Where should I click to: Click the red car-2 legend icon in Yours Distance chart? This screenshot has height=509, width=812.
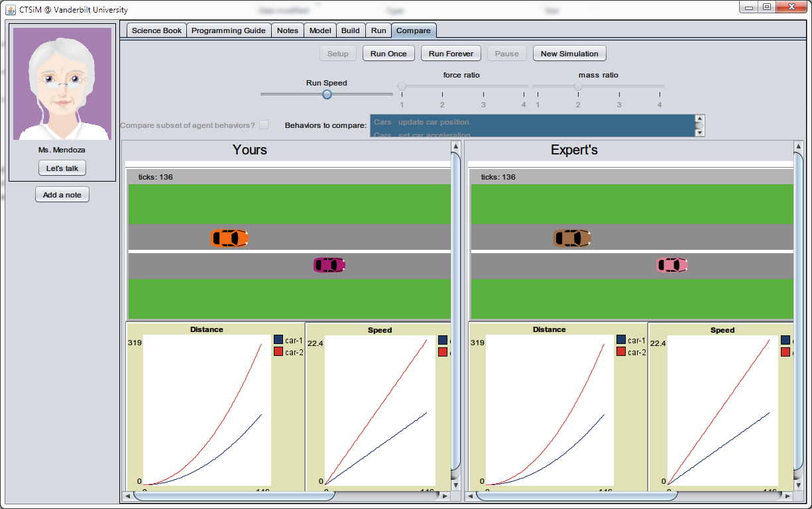click(278, 352)
